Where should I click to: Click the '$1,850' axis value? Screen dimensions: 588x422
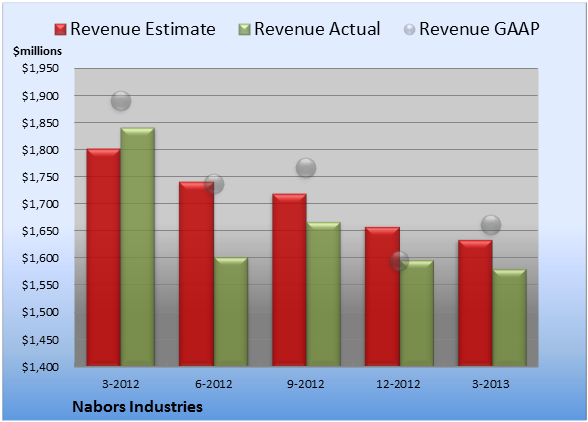40,123
